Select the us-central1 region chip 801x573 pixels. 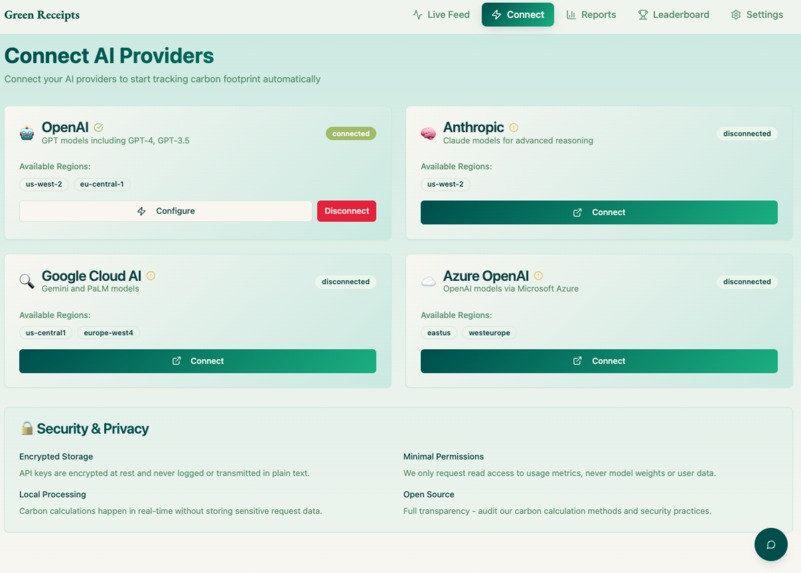tap(45, 332)
